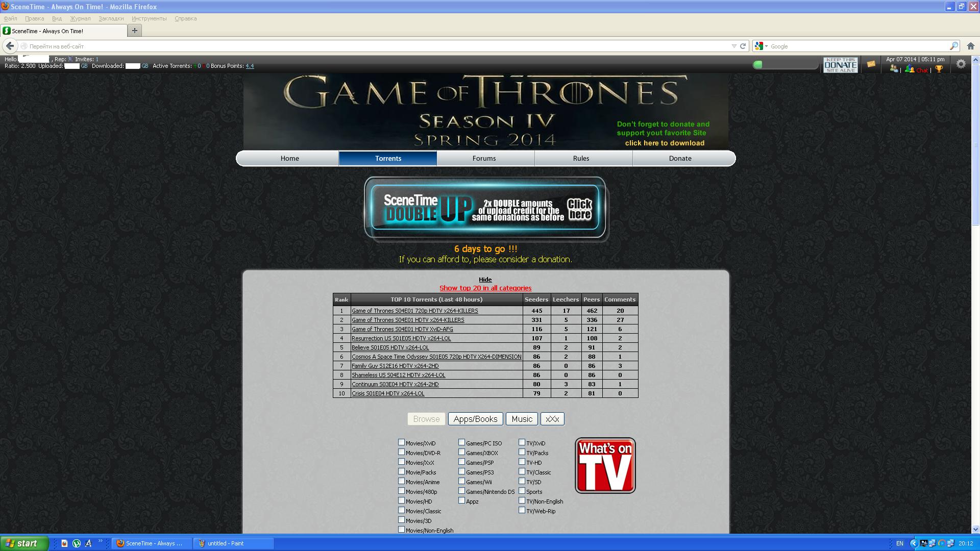This screenshot has height=551, width=980.
Task: Open the Файл menu
Action: tap(10, 18)
